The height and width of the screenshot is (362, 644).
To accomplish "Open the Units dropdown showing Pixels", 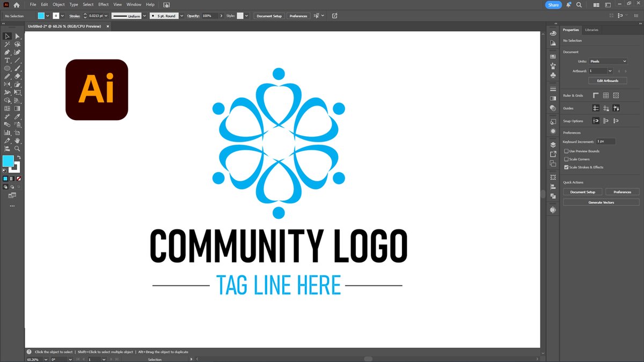I will [x=608, y=61].
